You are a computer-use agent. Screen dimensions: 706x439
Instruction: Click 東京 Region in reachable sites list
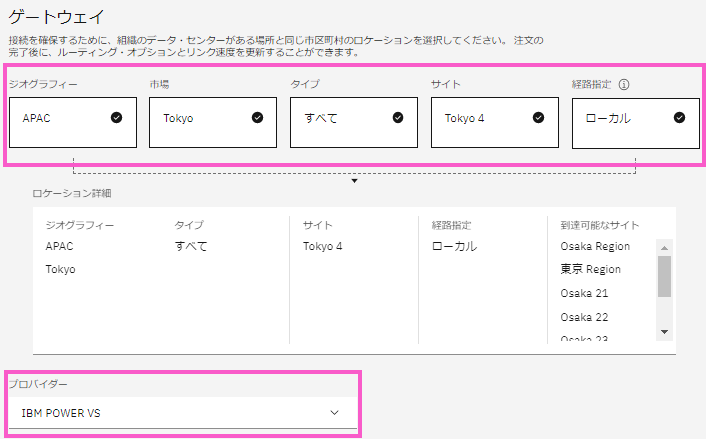(591, 269)
